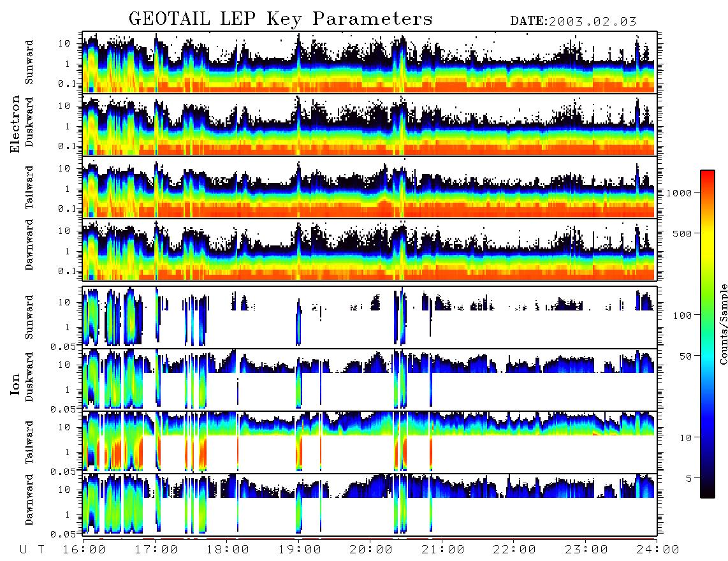Click the "Counts/Sample" colorbar label

tap(722, 324)
